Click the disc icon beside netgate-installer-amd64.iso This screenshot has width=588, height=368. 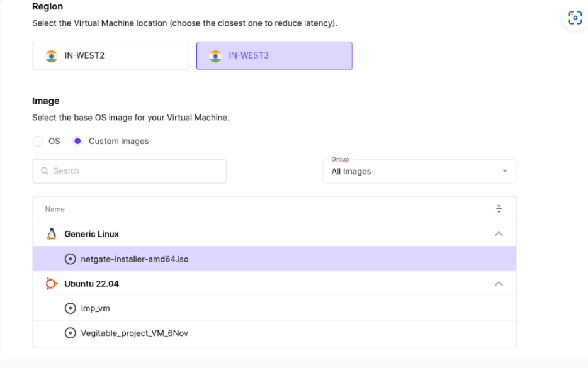70,259
